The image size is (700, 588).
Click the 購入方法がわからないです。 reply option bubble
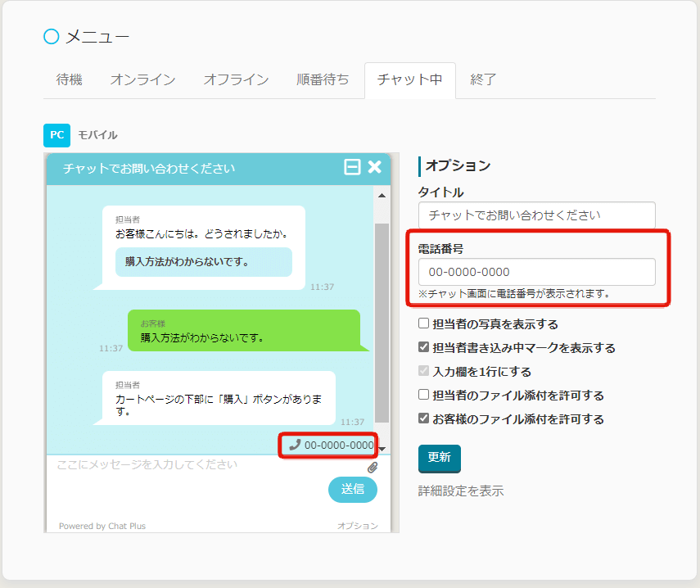coord(204,262)
